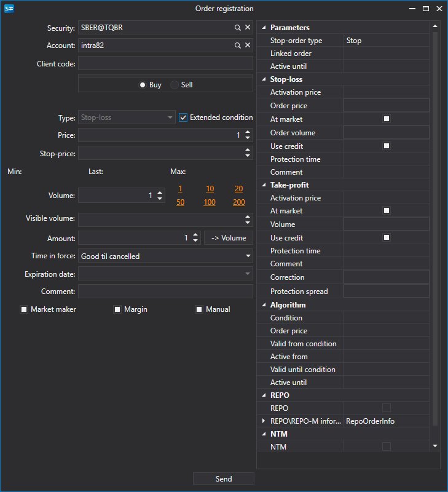This screenshot has height=492, width=448.
Task: Click the Protection spread value field
Action: 387,291
